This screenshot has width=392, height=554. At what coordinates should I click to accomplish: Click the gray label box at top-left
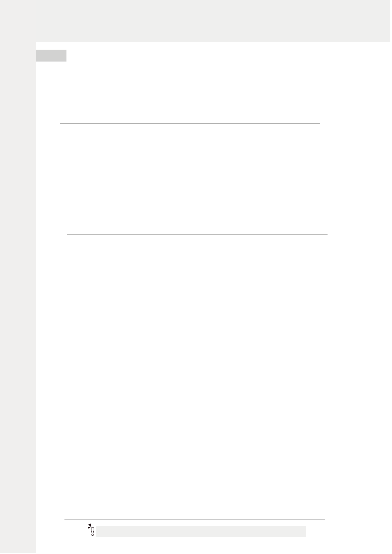(x=51, y=56)
